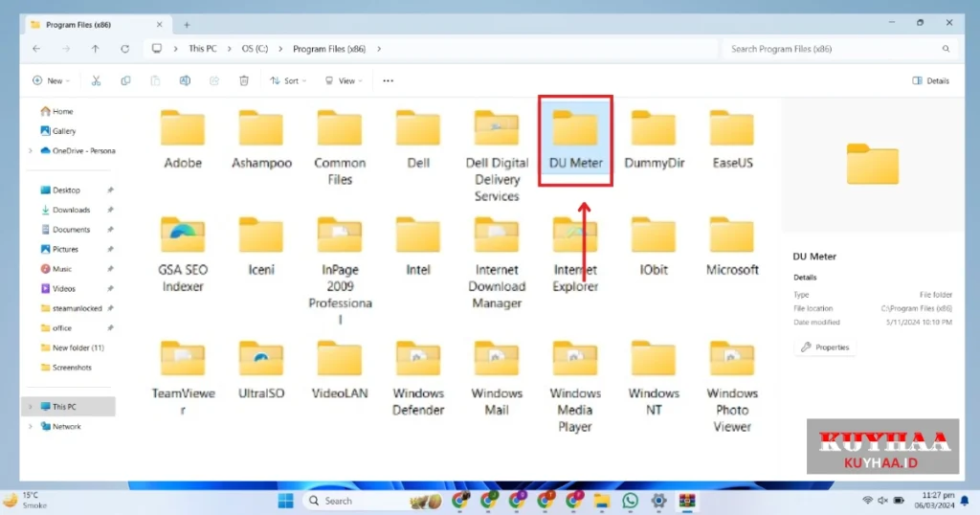The height and width of the screenshot is (515, 980).
Task: Open WinRAR from the taskbar
Action: point(687,501)
